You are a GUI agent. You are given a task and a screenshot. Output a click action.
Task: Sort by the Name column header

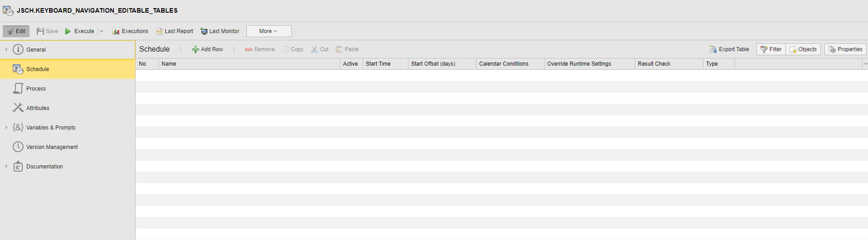coord(249,64)
